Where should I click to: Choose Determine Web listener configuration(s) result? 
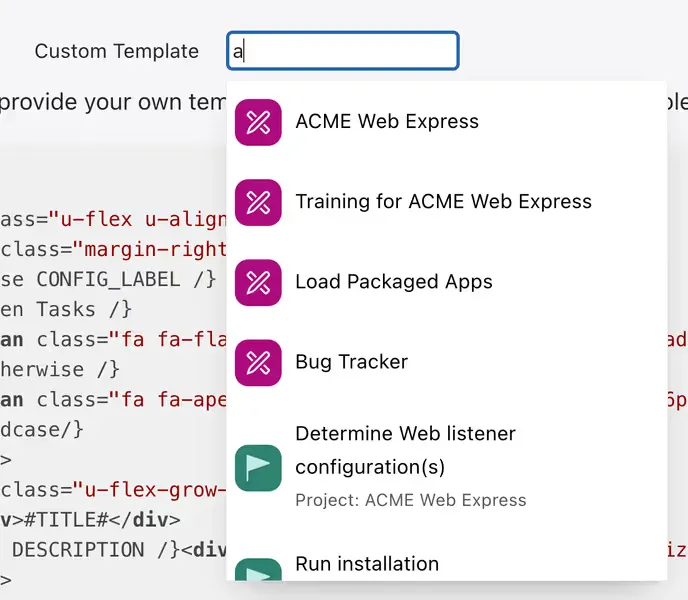point(447,468)
